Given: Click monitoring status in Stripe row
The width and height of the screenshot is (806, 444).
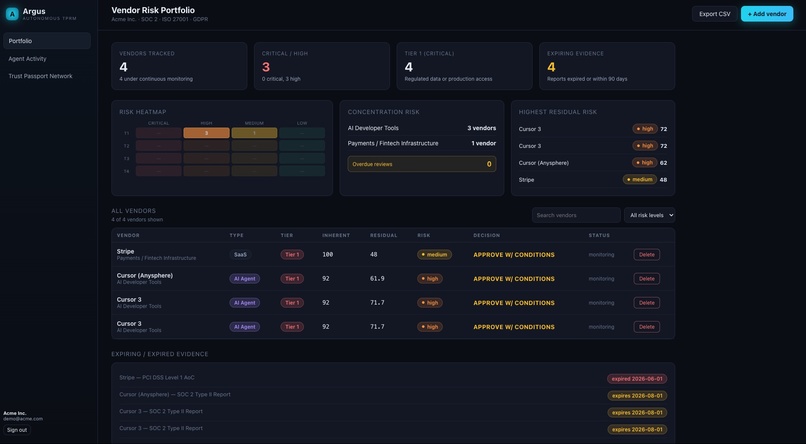Looking at the screenshot, I should point(601,255).
